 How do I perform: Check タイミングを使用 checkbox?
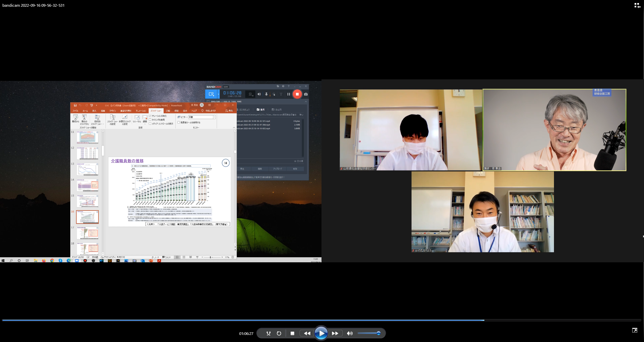tap(150, 120)
